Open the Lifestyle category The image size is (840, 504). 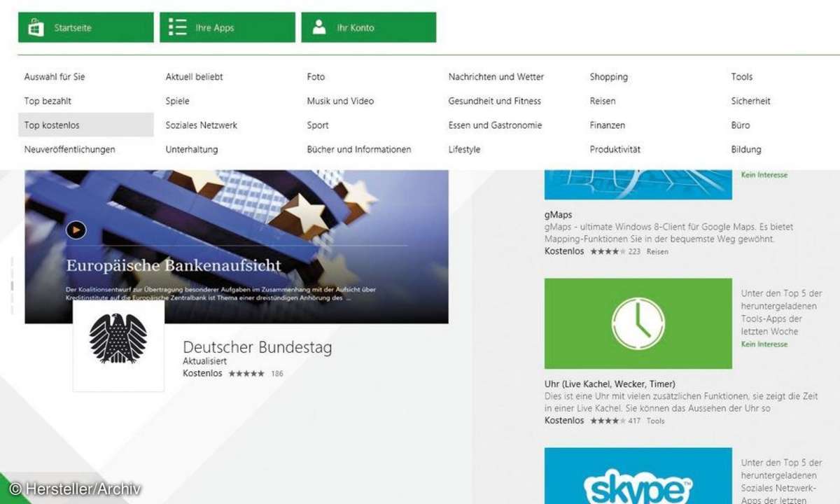[x=464, y=149]
